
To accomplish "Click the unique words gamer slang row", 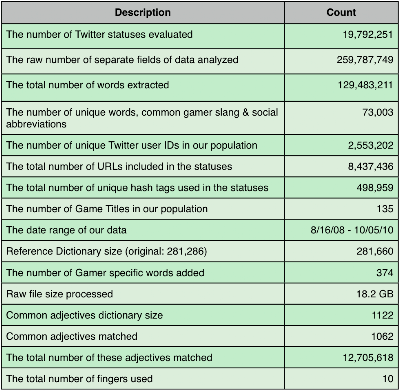I will point(200,118).
